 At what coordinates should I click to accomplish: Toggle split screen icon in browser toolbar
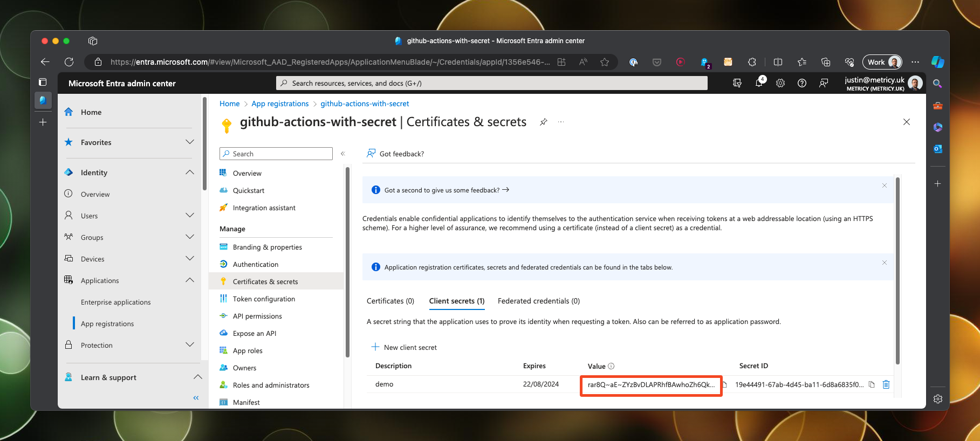(x=778, y=62)
